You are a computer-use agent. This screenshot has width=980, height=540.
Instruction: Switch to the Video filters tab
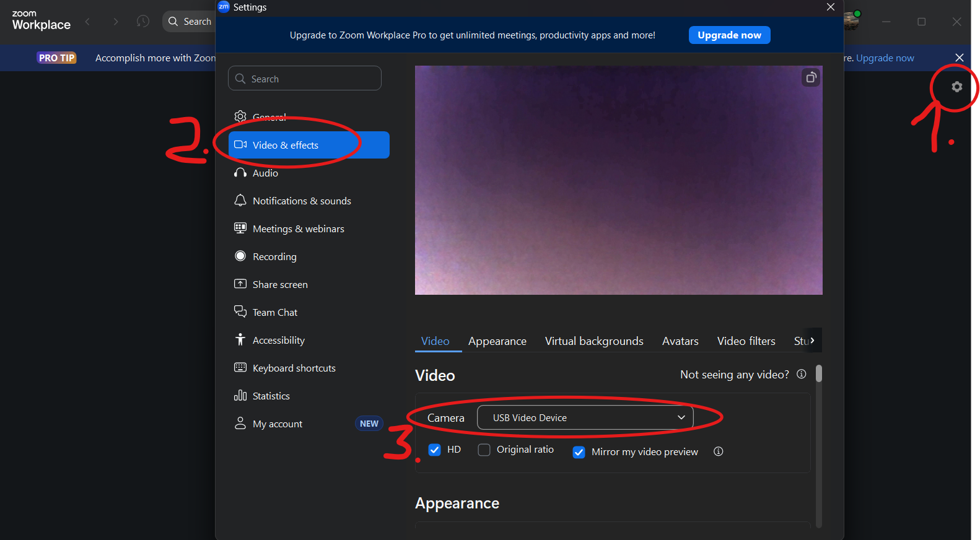coord(746,341)
